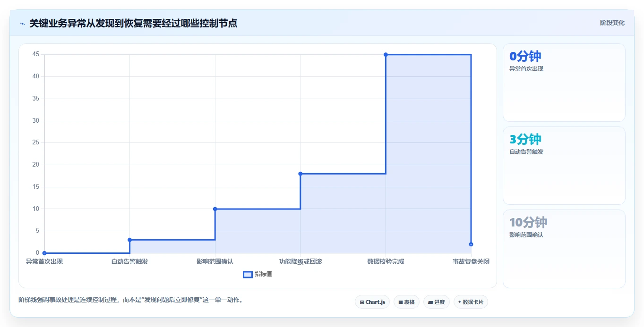Click the 数据校验完成 x-axis label
The image size is (644, 327).
(386, 261)
